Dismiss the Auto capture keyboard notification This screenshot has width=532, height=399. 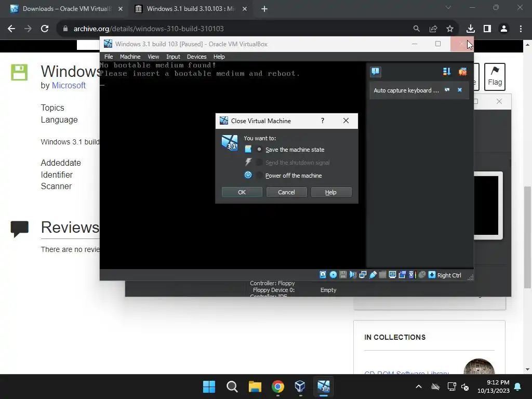(x=460, y=90)
